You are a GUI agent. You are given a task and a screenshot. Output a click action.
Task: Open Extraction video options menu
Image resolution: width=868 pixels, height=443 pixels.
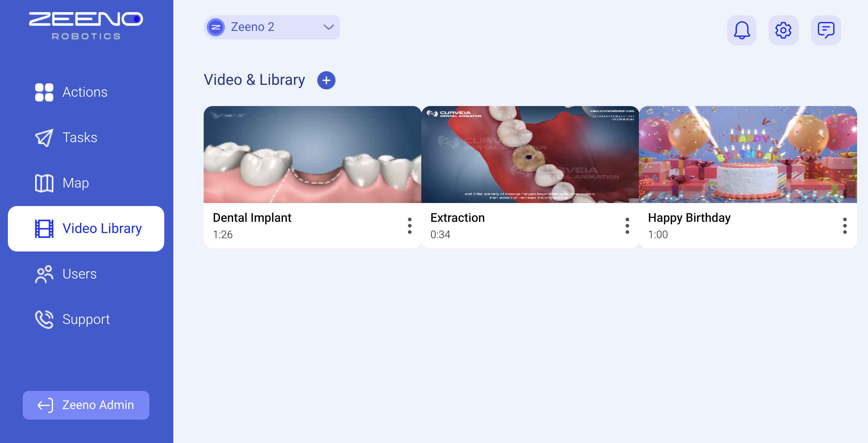(627, 225)
